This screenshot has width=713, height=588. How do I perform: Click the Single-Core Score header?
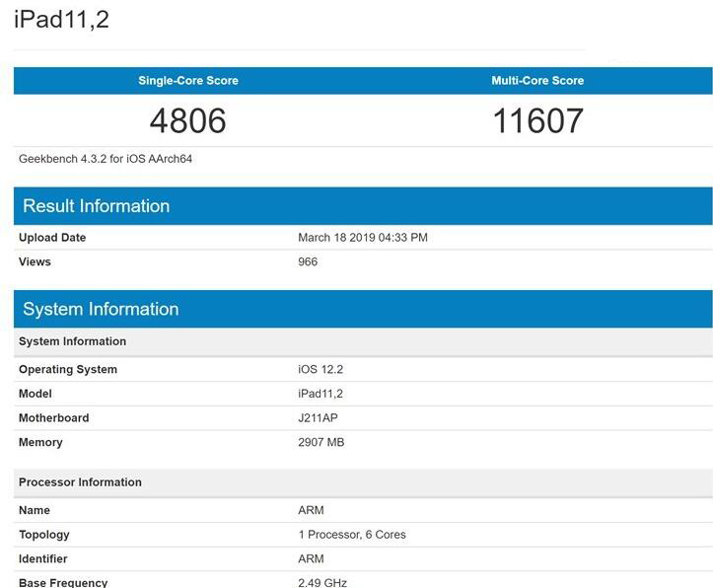point(187,81)
